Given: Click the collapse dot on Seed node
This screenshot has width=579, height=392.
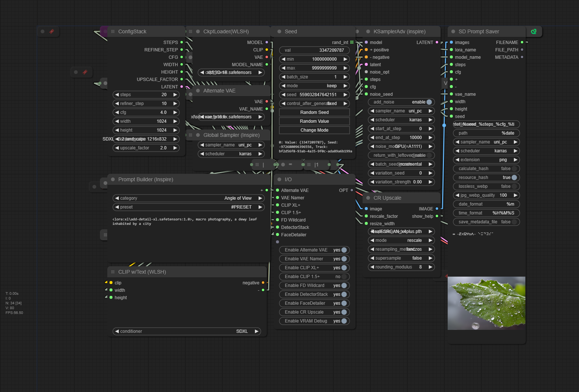Looking at the screenshot, I should coord(279,31).
